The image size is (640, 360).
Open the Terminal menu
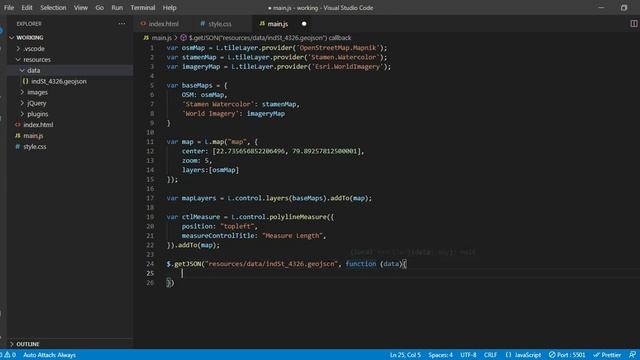(142, 7)
